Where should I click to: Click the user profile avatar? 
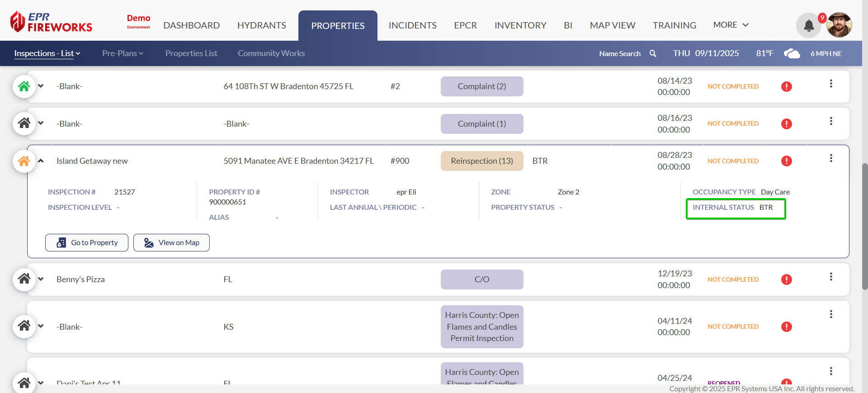839,25
